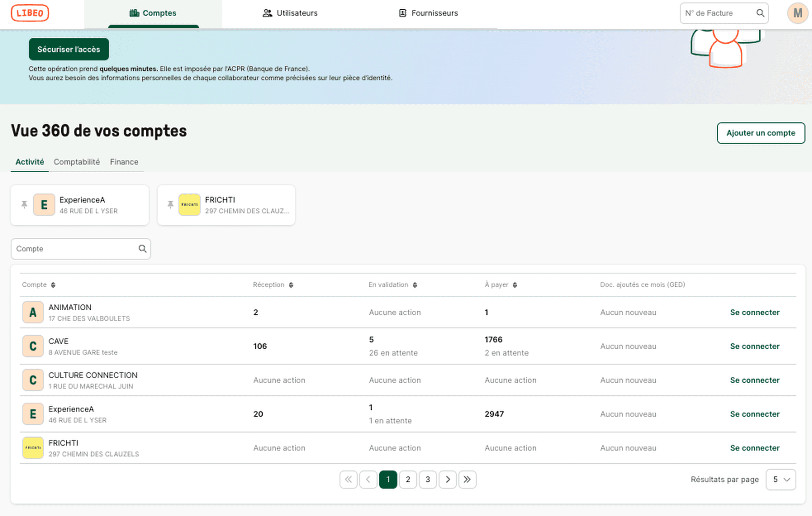Toggle pin on FRICHTI card
812x516 pixels.
coord(170,204)
